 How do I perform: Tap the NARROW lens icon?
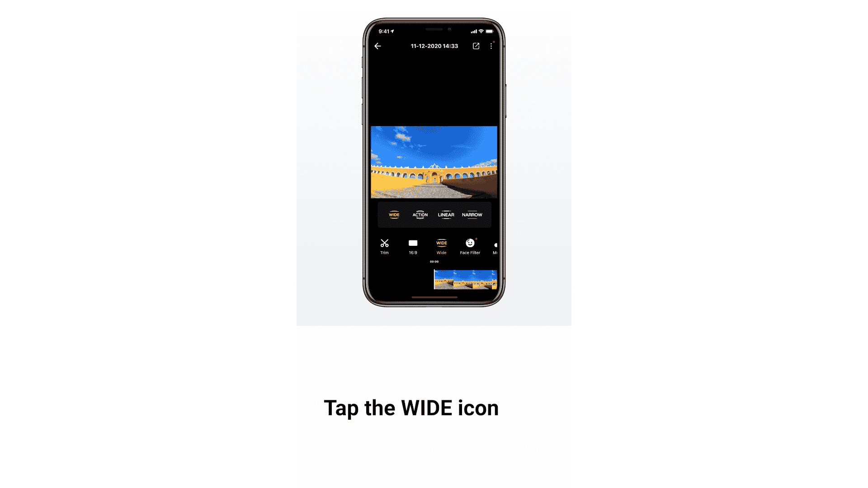[x=472, y=215]
